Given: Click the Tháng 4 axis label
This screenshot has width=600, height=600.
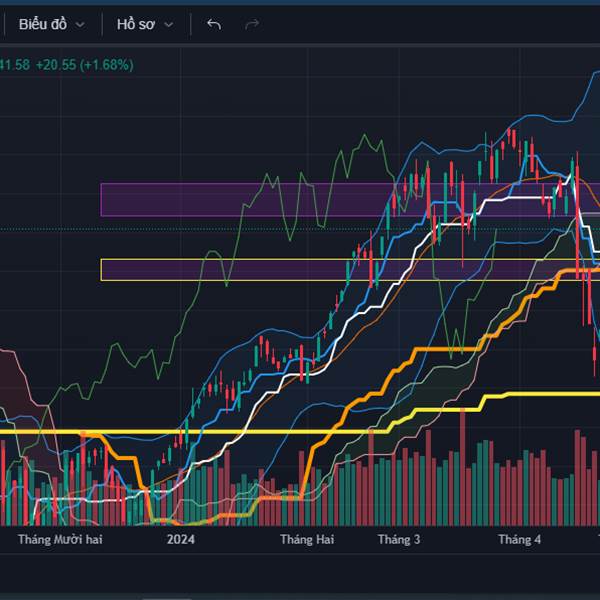Looking at the screenshot, I should pos(520,540).
